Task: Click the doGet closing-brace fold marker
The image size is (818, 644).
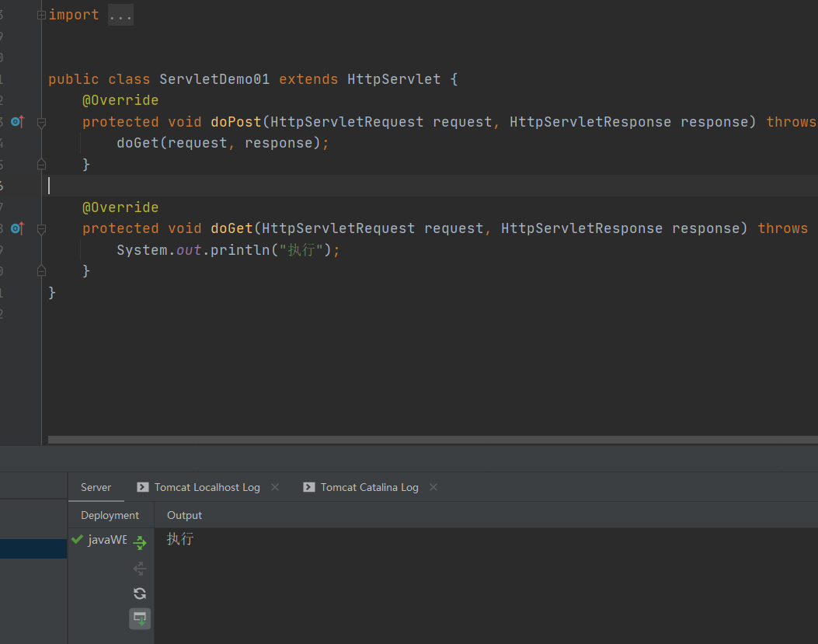Action: [x=41, y=271]
